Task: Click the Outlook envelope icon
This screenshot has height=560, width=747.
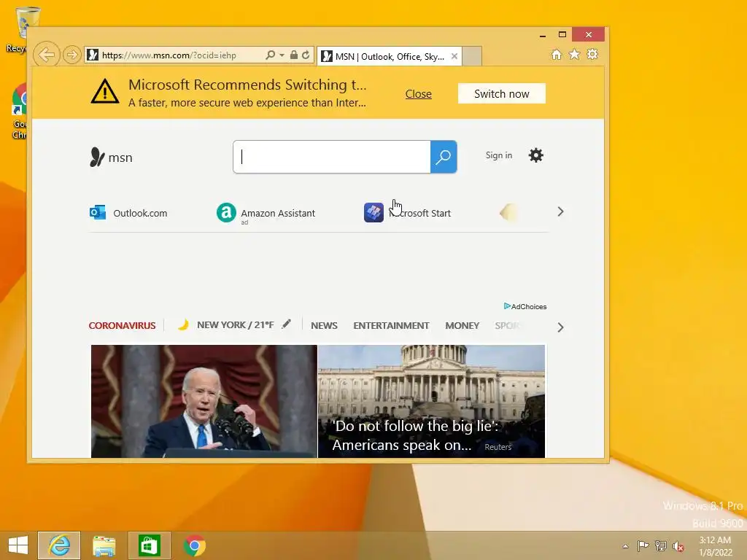Action: (98, 212)
